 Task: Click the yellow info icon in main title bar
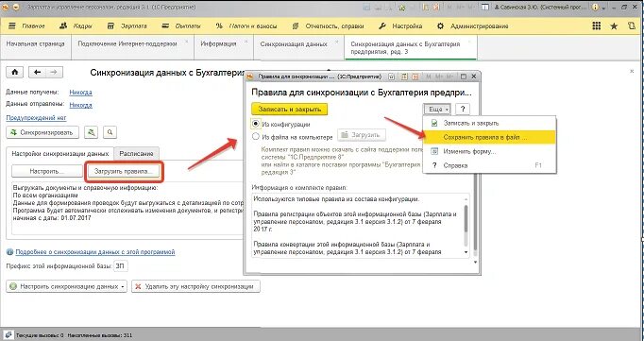click(x=594, y=7)
